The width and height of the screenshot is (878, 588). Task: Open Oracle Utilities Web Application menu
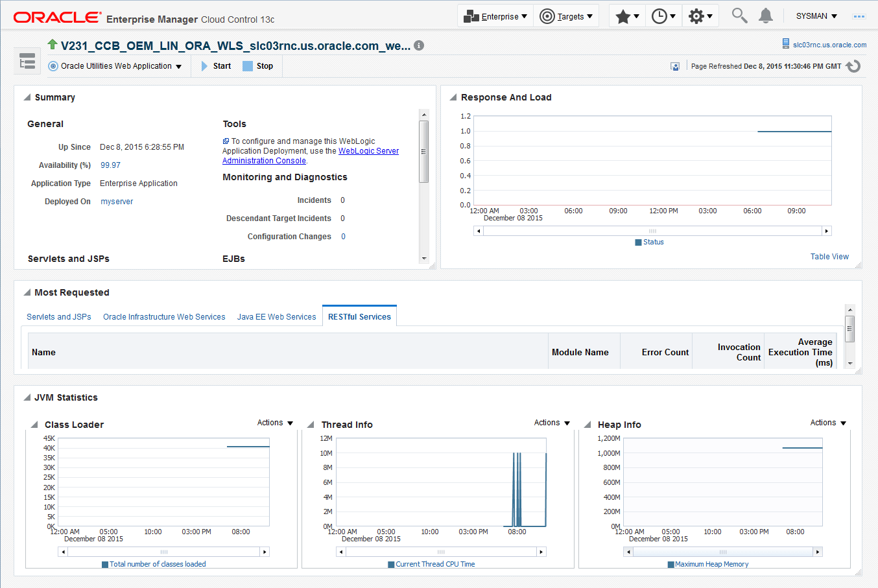pos(115,66)
